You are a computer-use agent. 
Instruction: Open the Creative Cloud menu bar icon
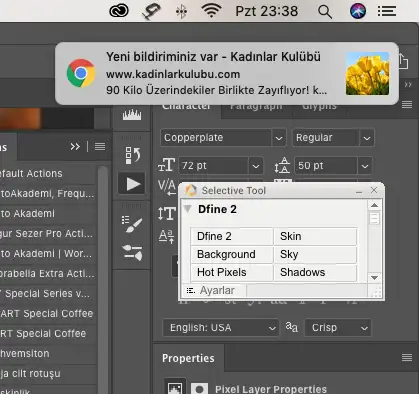click(x=119, y=11)
